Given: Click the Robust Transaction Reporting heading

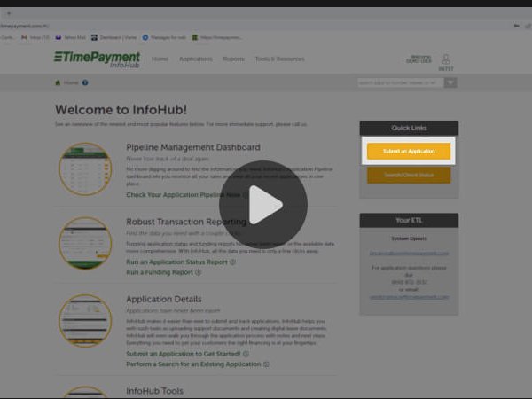Looking at the screenshot, I should click(186, 222).
